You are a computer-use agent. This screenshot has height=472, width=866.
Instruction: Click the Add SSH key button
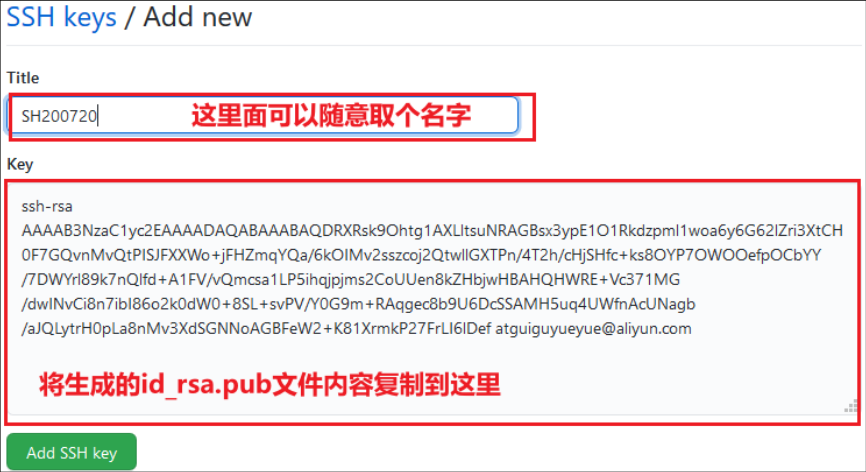tap(72, 452)
